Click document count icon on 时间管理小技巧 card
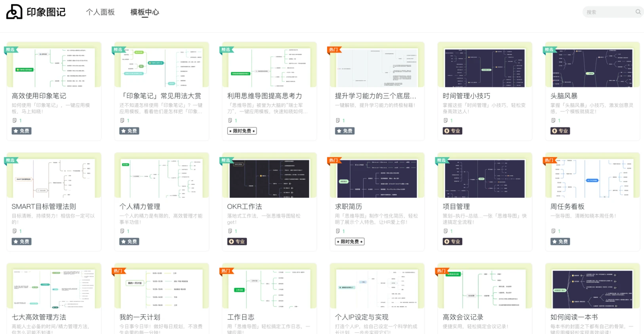The width and height of the screenshot is (644, 334). (x=446, y=120)
